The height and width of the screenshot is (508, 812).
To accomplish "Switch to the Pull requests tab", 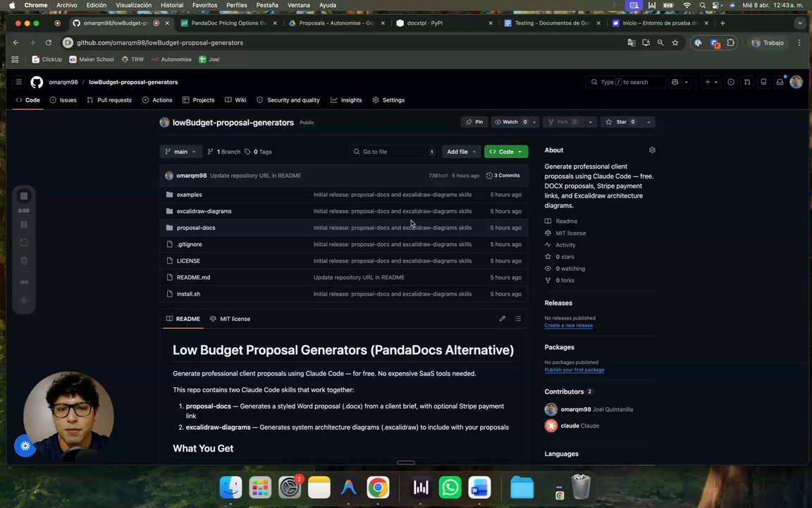I will click(109, 100).
